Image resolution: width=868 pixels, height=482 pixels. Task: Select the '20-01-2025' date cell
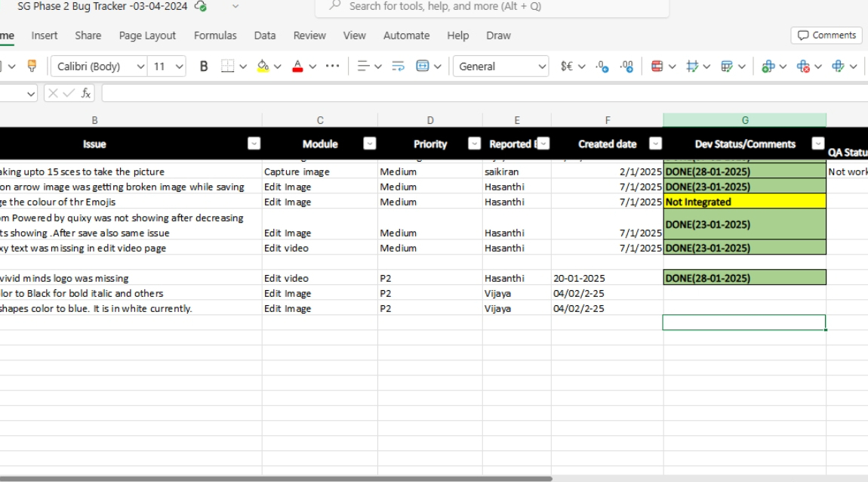608,278
